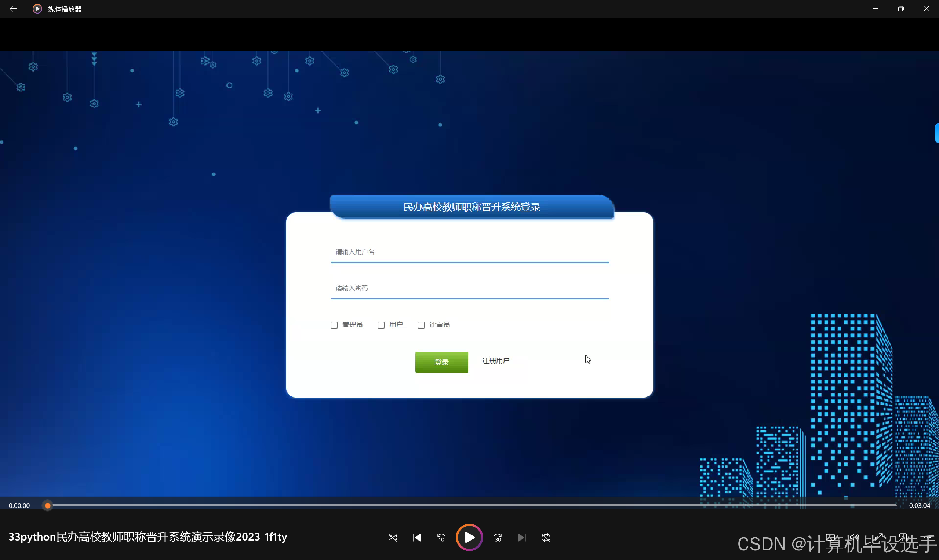This screenshot has width=939, height=560.
Task: Open the volume speaker control
Action: click(x=854, y=537)
